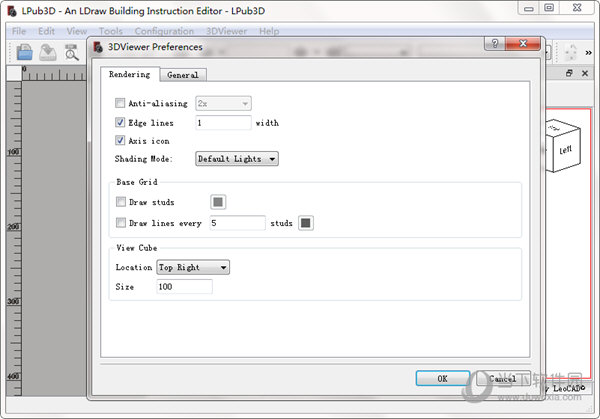Select the Rendering tab
600x419 pixels.
(x=130, y=74)
